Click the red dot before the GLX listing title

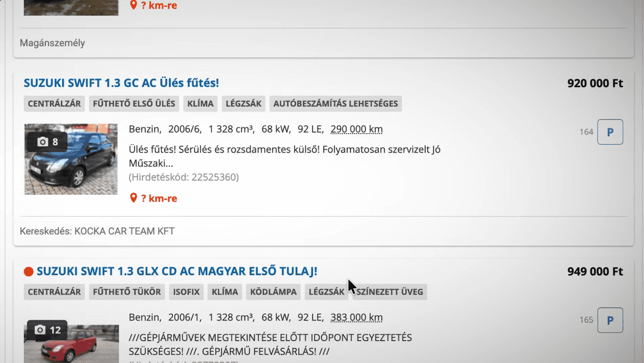coord(28,271)
